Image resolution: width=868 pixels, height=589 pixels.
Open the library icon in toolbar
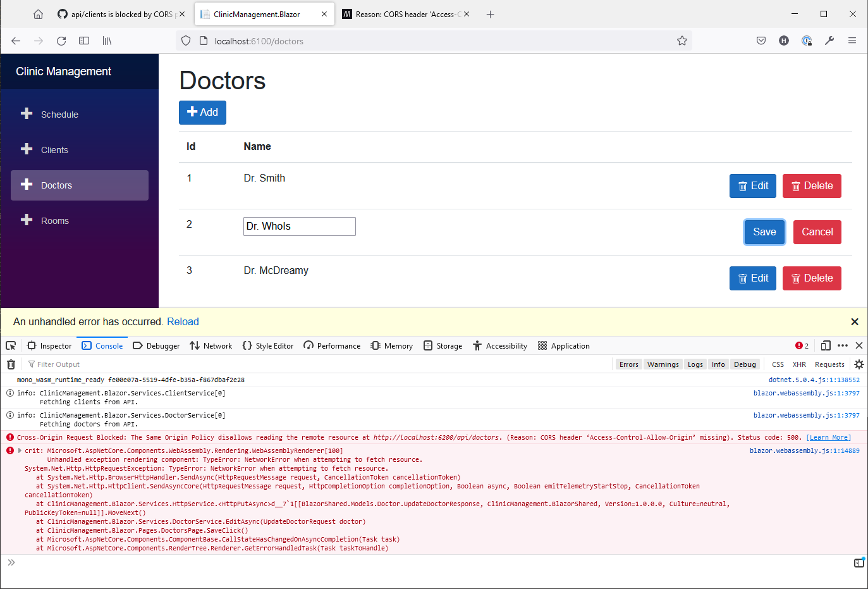click(x=106, y=40)
